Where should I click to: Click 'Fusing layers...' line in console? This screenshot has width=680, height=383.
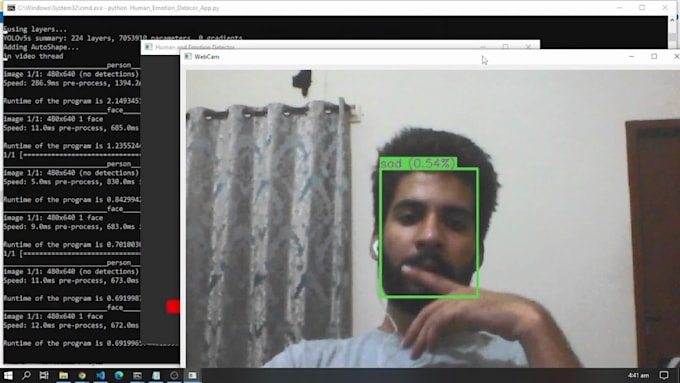click(x=35, y=29)
